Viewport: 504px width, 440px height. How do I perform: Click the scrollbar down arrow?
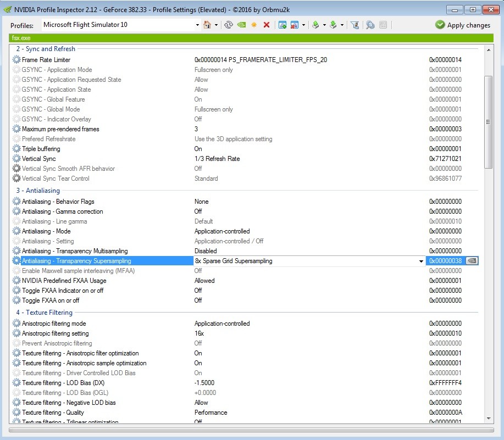point(489,419)
